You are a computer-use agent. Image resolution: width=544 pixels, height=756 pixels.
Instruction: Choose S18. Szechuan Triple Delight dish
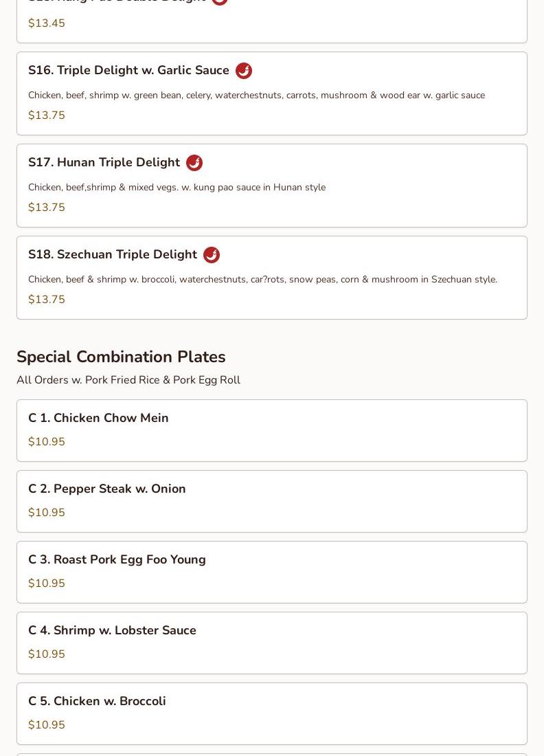click(113, 255)
